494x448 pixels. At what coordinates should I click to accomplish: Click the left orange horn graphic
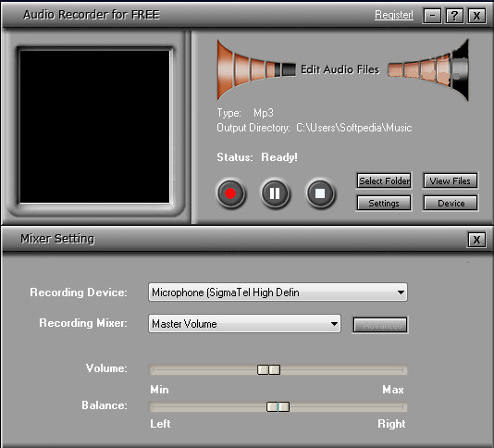[x=256, y=69]
